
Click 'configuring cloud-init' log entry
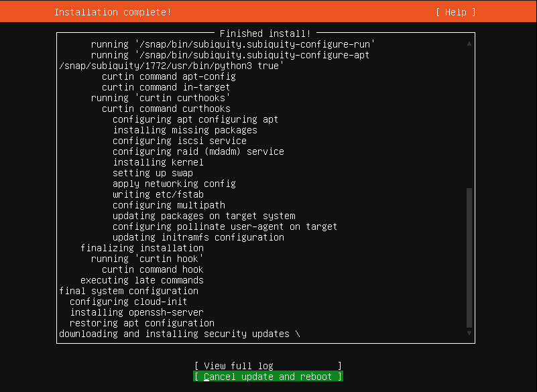coord(129,302)
